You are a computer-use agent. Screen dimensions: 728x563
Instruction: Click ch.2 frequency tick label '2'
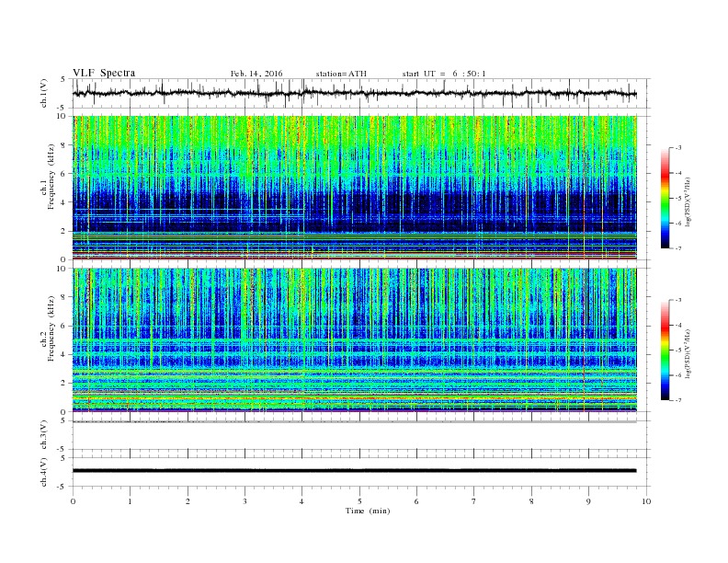[x=63, y=384]
